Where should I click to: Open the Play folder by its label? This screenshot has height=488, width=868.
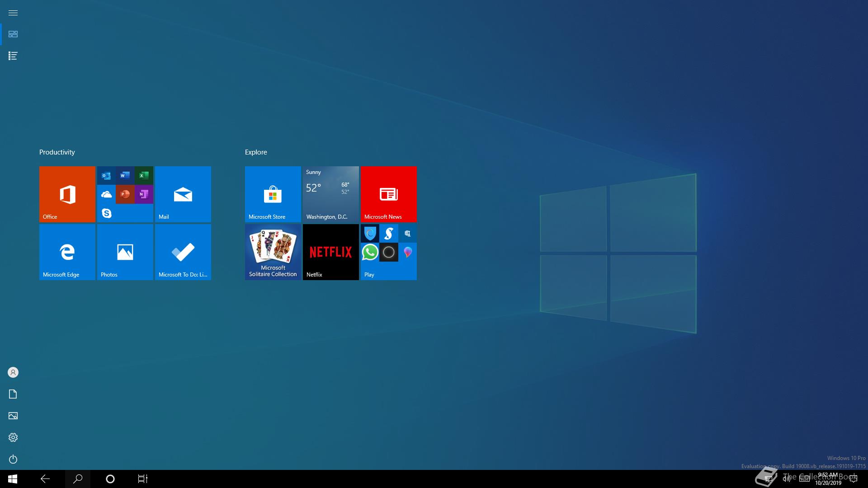pyautogui.click(x=369, y=275)
